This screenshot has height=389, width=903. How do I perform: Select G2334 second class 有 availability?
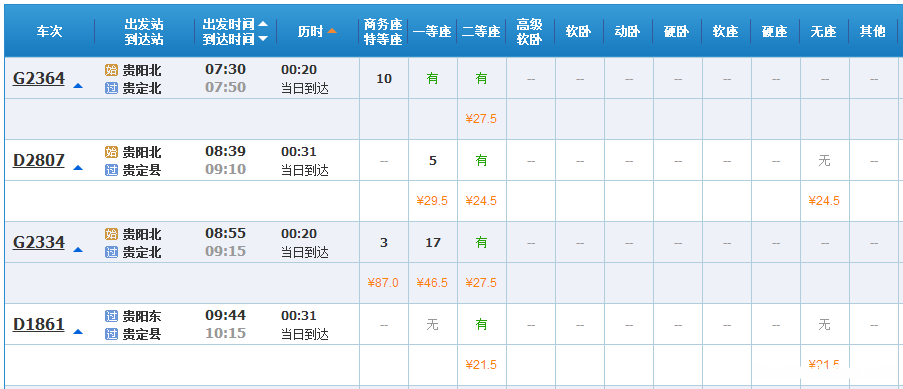tap(481, 242)
